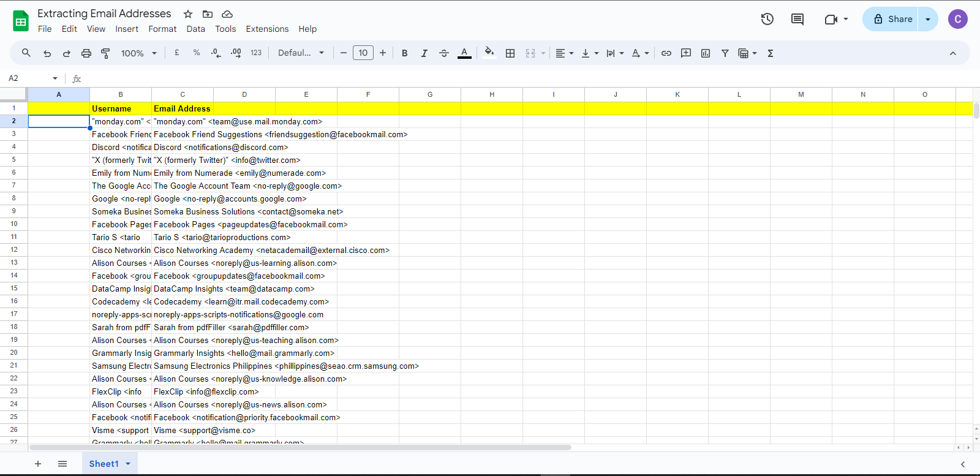Select the Sheet1 tab

click(104, 464)
